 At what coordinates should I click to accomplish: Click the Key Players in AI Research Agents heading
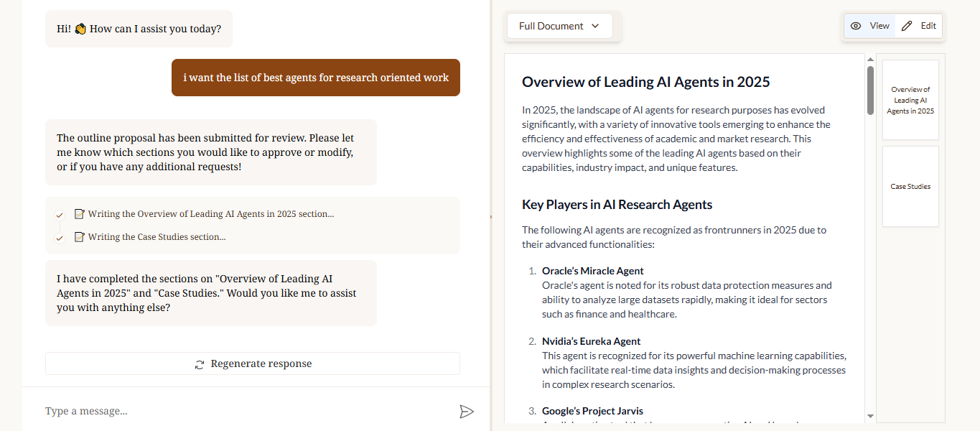click(617, 205)
